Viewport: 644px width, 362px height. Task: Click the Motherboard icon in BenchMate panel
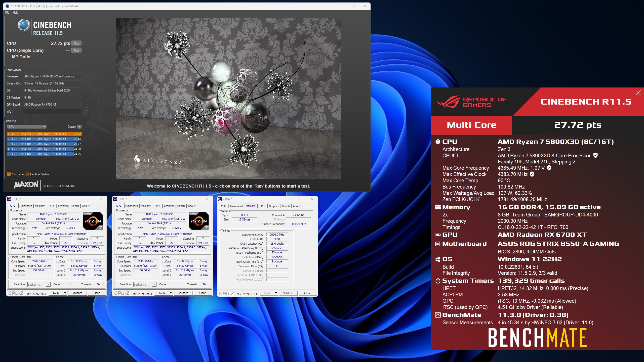[438, 244]
